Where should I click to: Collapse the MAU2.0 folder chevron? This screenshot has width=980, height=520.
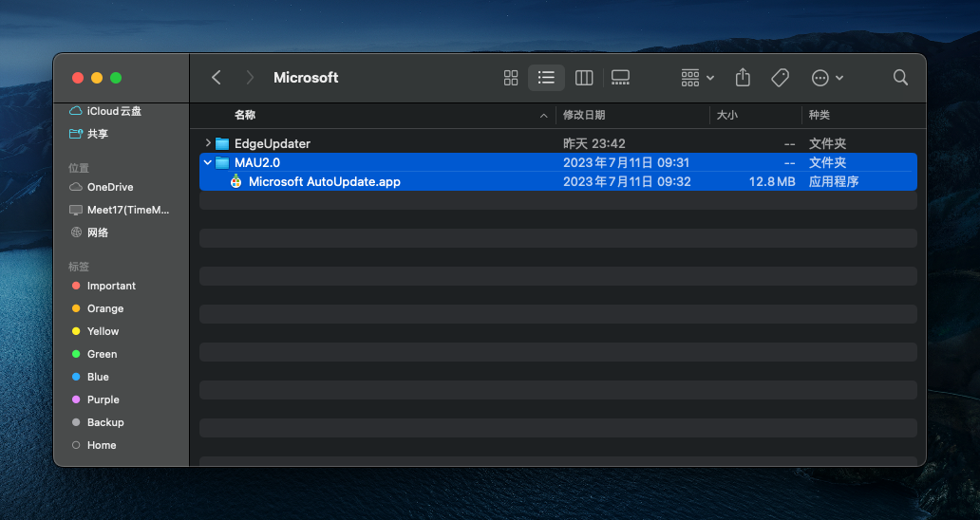point(208,162)
